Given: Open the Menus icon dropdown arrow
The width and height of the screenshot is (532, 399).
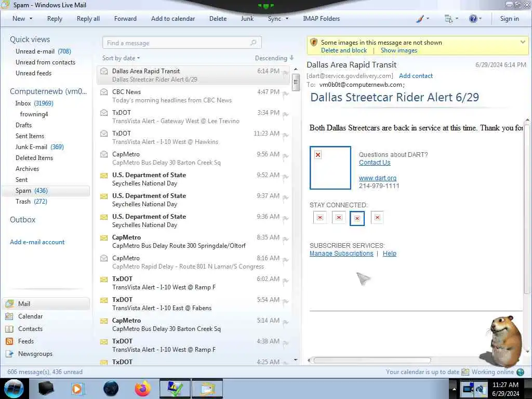Looking at the screenshot, I should [457, 19].
